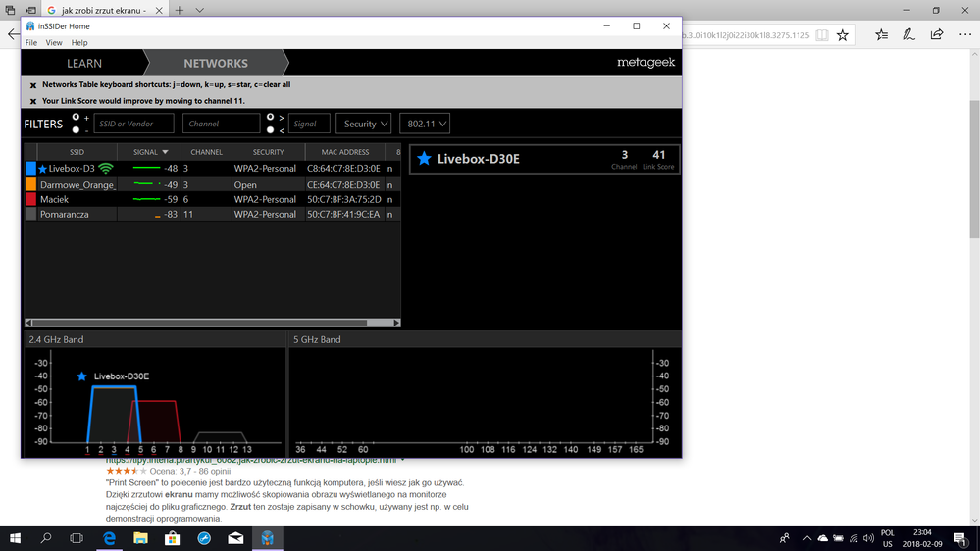Expand the 802.11 filter dropdown
Image resolution: width=980 pixels, height=551 pixels.
click(x=427, y=124)
